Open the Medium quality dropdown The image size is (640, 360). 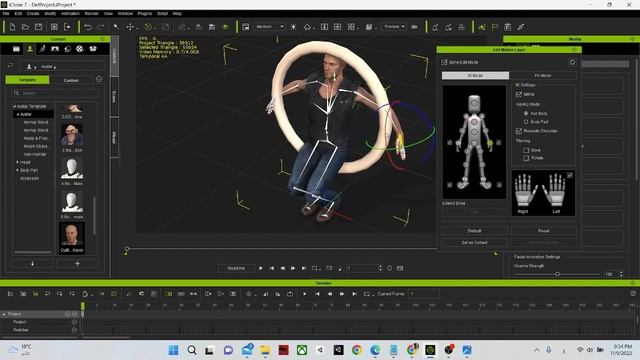(x=269, y=27)
